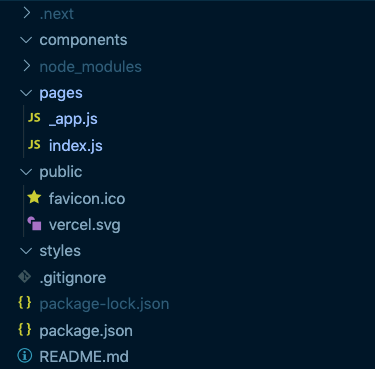Click the JS icon beside index.js

(x=34, y=145)
